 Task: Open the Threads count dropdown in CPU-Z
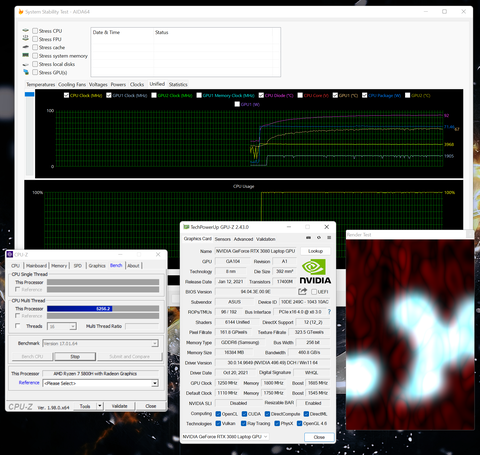coord(62,326)
